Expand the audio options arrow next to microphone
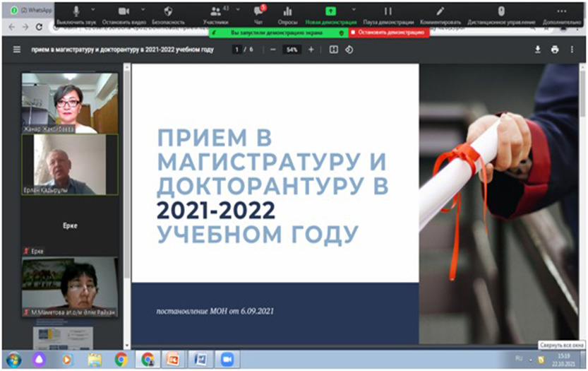This screenshot has height=371, width=588. pyautogui.click(x=95, y=10)
